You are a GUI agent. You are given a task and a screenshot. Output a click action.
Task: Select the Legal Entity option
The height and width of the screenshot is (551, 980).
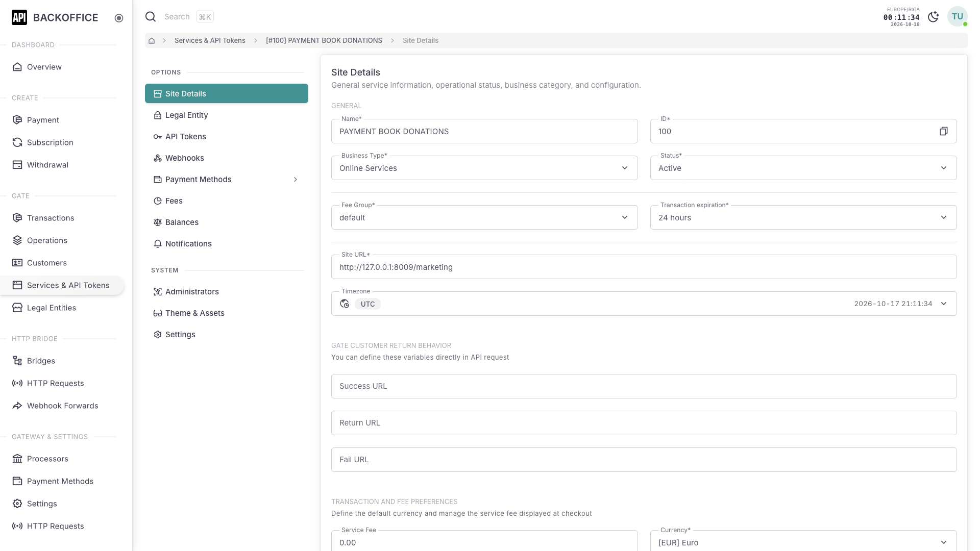coord(227,115)
